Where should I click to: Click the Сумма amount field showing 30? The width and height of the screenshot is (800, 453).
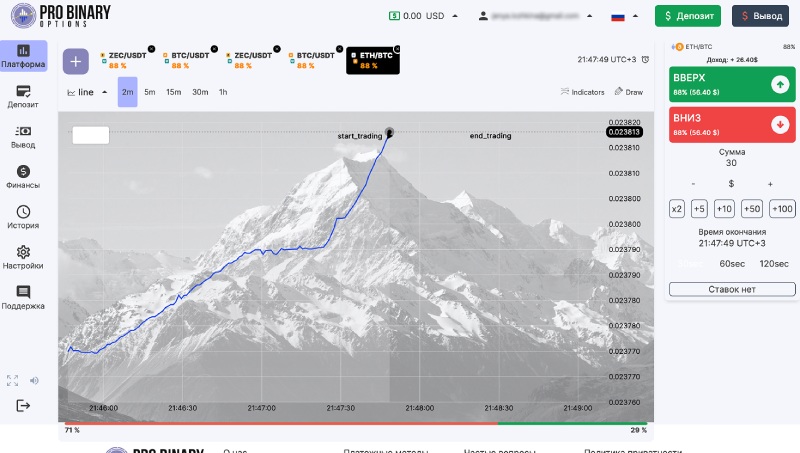(731, 163)
